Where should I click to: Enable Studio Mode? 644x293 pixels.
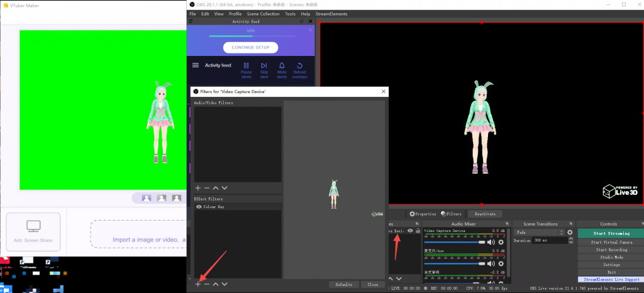tap(611, 257)
